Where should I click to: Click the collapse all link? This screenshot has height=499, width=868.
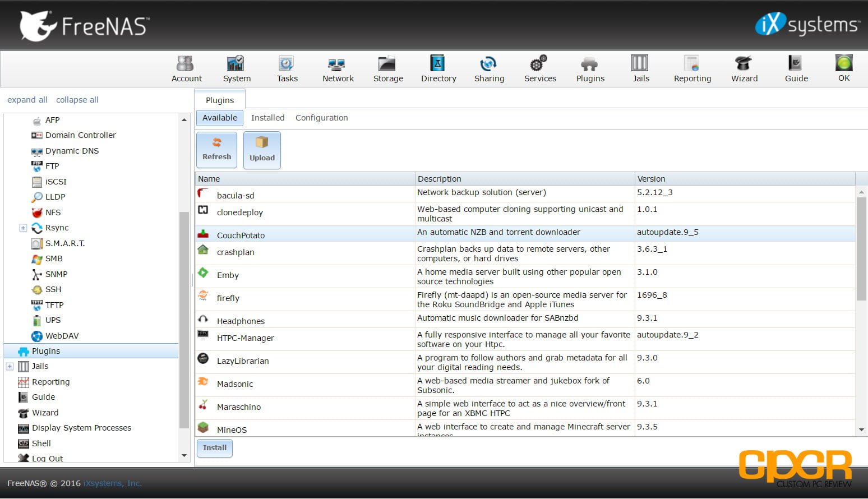pyautogui.click(x=77, y=100)
